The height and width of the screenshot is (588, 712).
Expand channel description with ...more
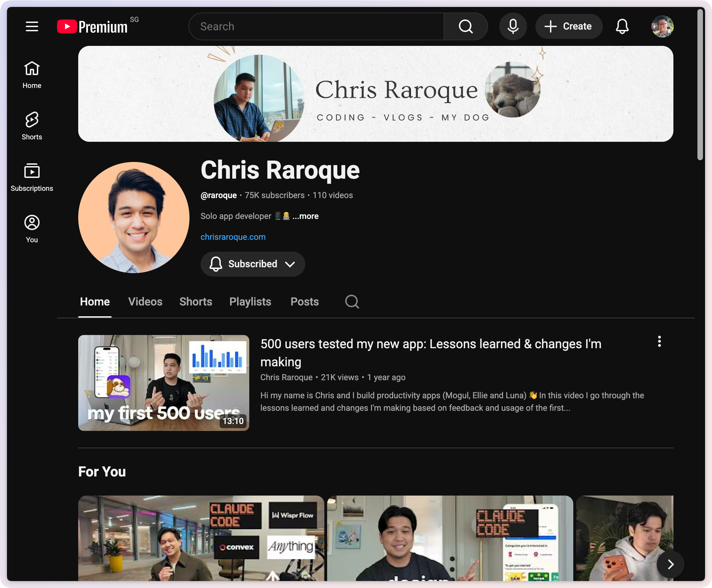[x=305, y=216]
